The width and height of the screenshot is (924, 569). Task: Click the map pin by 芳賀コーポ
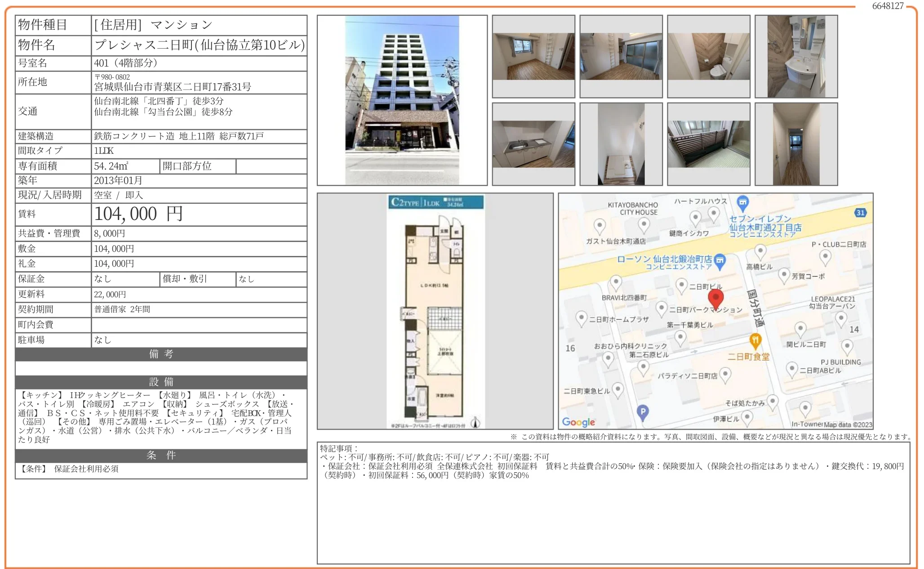pos(784,276)
